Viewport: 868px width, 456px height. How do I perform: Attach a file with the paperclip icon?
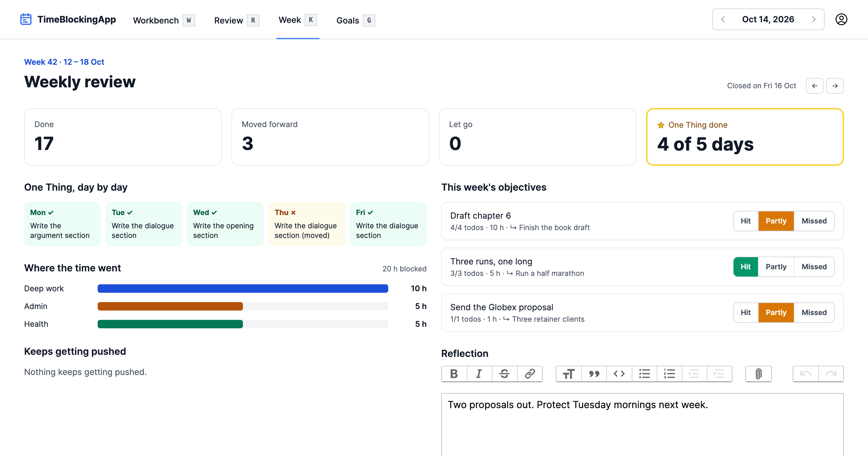pyautogui.click(x=758, y=373)
